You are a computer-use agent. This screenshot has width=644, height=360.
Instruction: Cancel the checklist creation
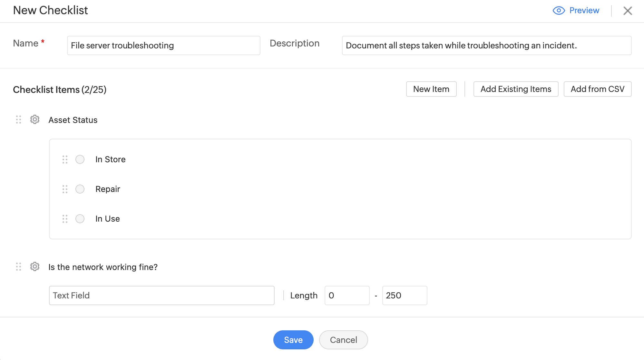[x=343, y=340]
